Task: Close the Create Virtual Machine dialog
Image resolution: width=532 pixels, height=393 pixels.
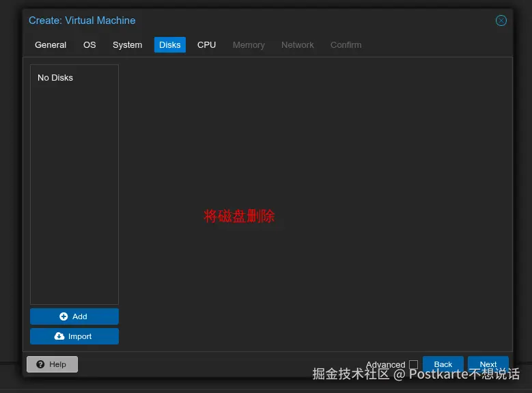Action: [x=501, y=21]
